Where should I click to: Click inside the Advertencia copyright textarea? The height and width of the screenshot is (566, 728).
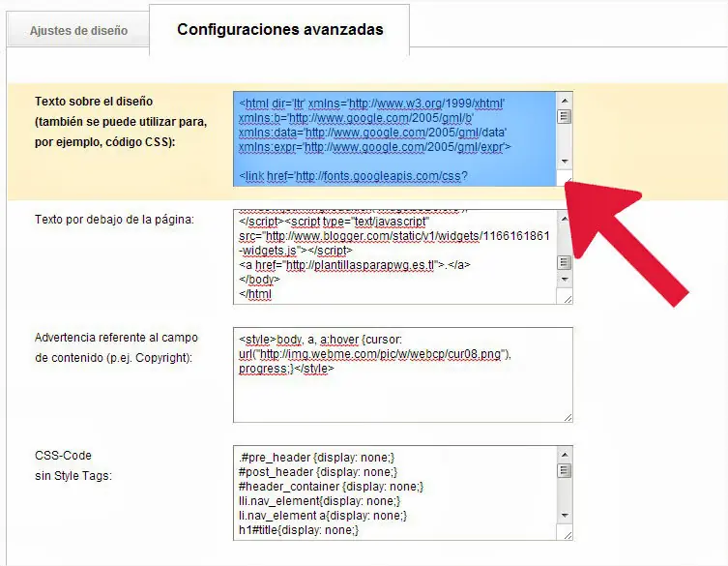tap(402, 375)
